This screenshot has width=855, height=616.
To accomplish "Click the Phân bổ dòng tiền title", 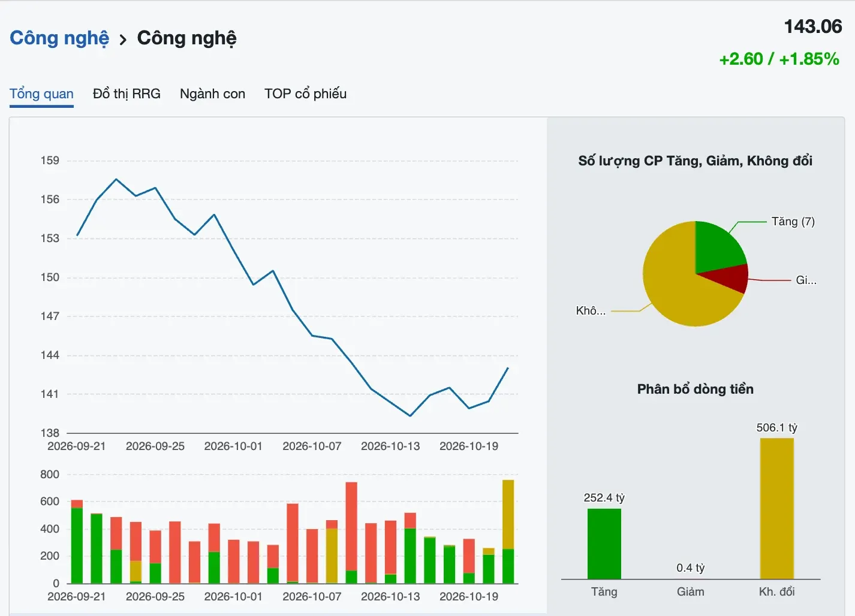I will click(695, 389).
